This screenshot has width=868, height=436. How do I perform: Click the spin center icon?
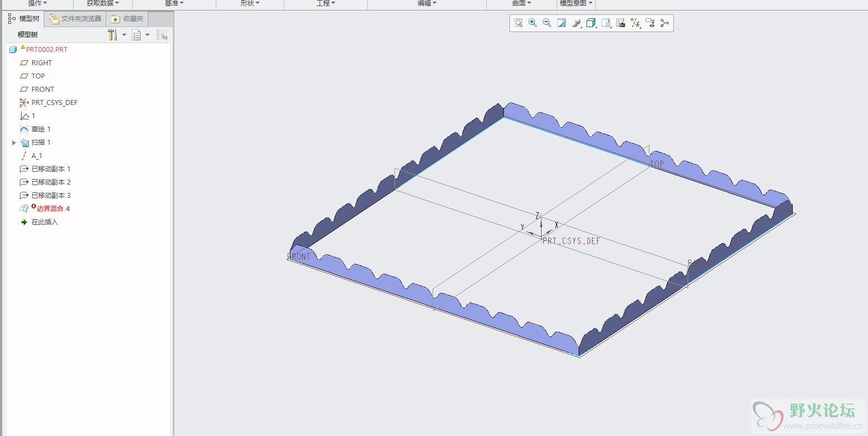click(664, 23)
